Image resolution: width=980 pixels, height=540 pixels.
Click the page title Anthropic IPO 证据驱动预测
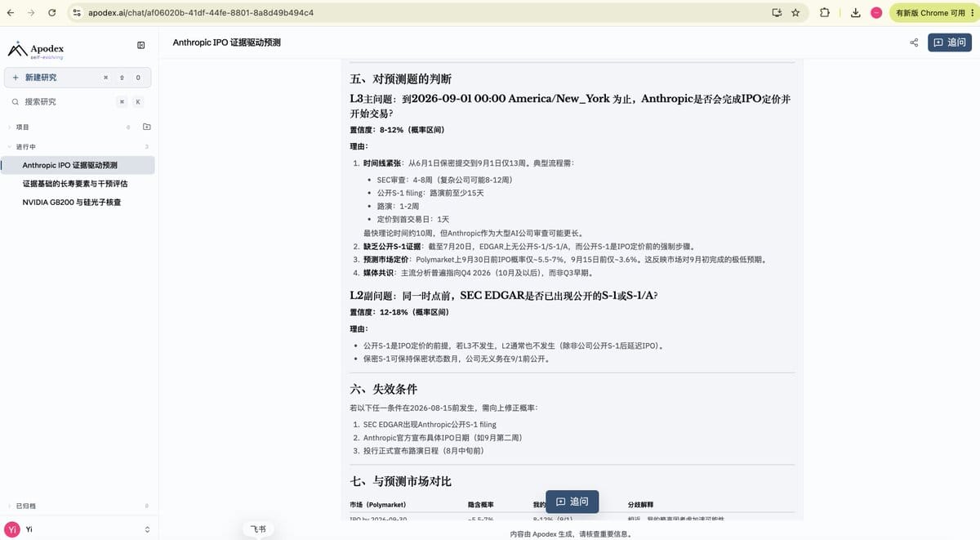click(x=227, y=42)
